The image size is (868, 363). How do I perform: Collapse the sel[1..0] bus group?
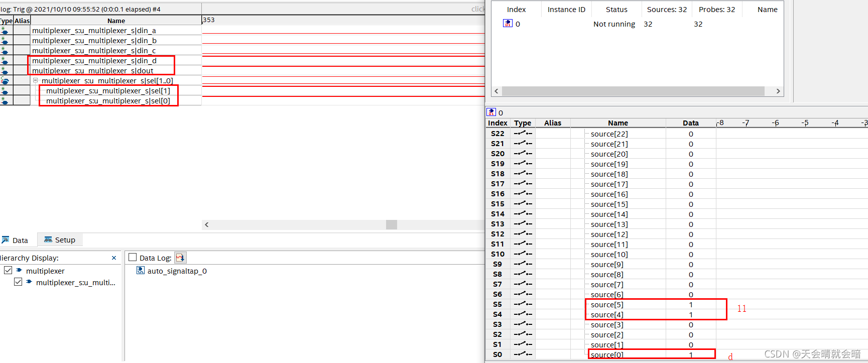[35, 80]
